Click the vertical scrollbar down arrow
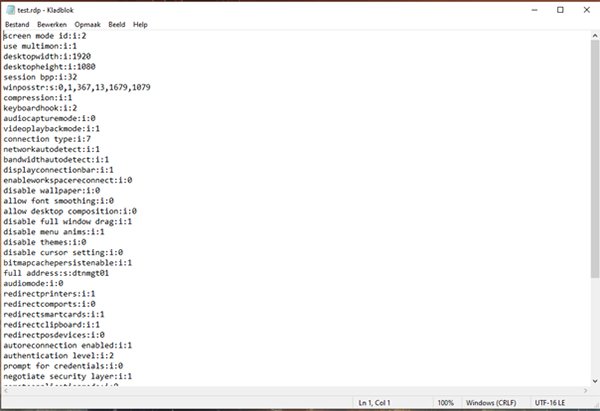The width and height of the screenshot is (600, 411). point(593,380)
